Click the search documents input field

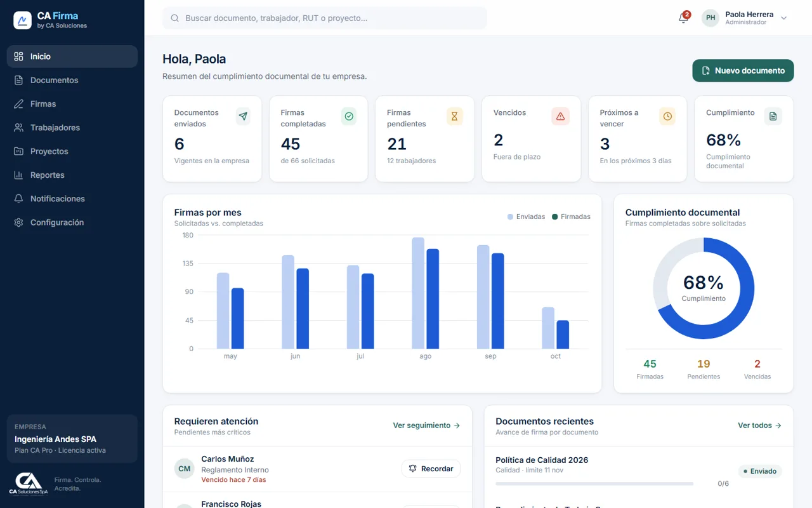325,18
